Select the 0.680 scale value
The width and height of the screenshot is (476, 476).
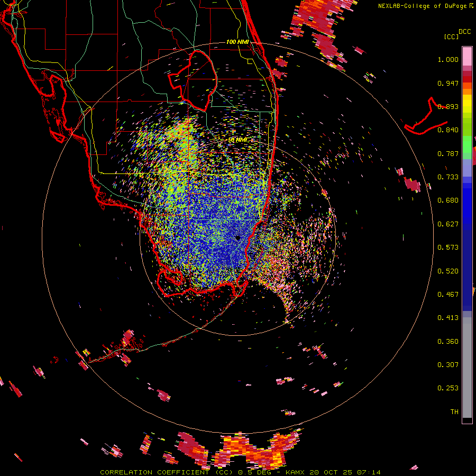click(448, 200)
